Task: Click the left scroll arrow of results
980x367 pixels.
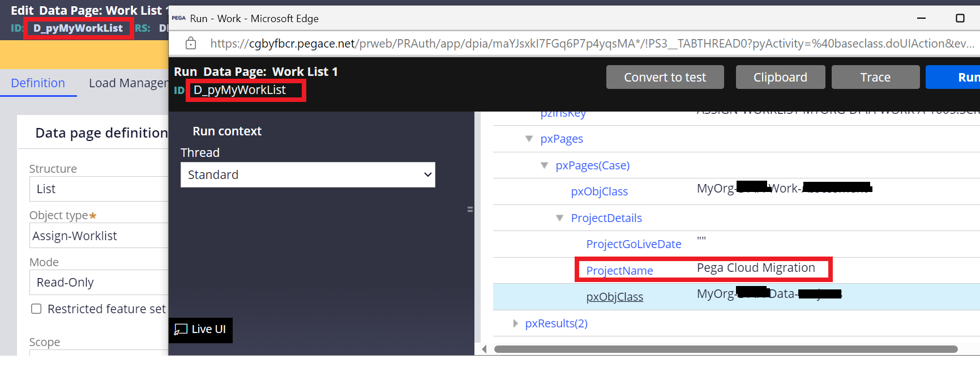Action: [484, 349]
